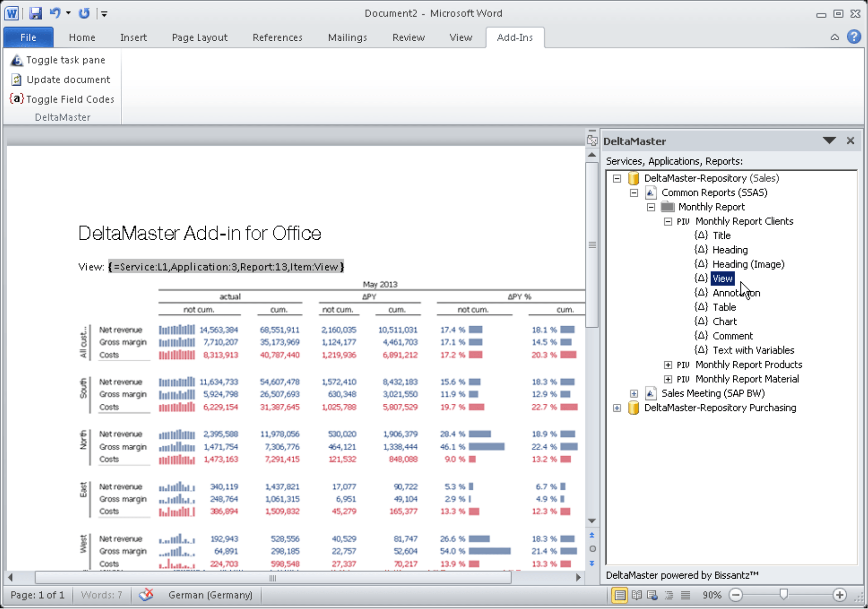Select the Title report item
Viewport: 868px width, 609px height.
click(x=722, y=236)
